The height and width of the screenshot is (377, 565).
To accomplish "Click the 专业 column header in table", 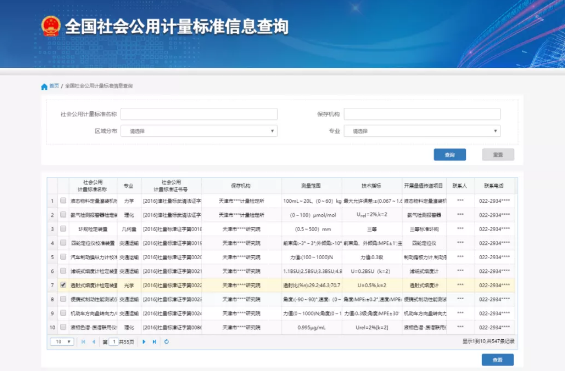I will 129,186.
